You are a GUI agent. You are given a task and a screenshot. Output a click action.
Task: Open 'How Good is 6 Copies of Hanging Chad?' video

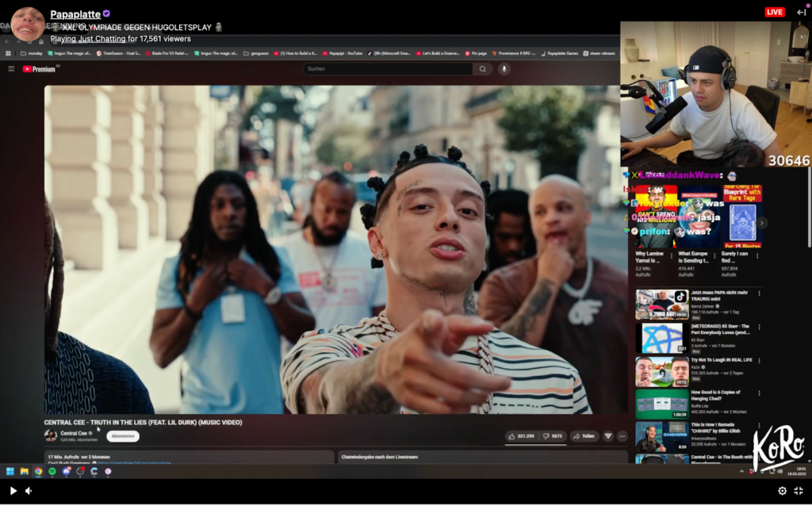click(x=662, y=405)
